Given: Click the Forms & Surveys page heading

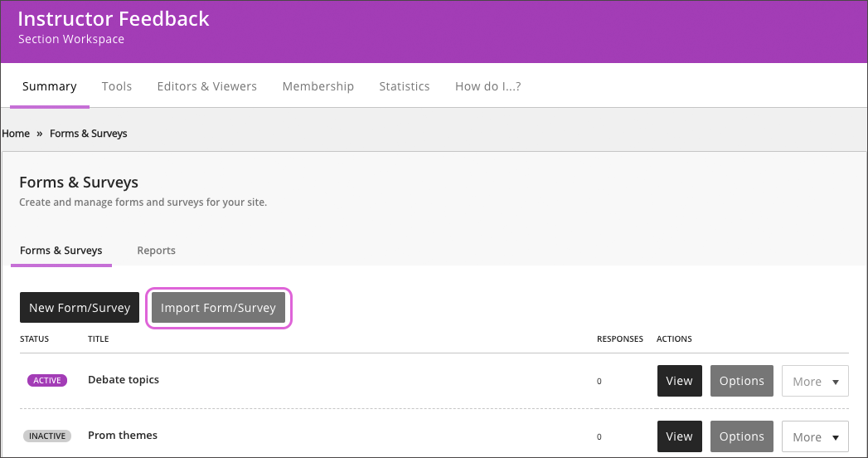Looking at the screenshot, I should [79, 183].
